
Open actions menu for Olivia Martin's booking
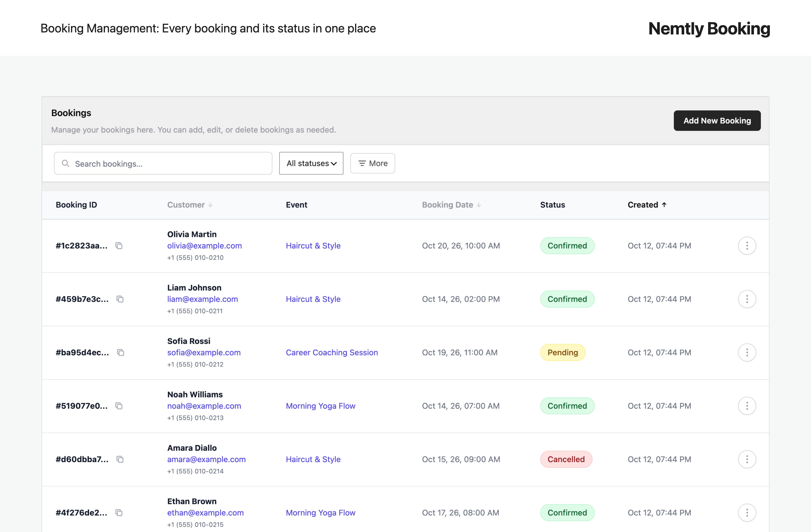pos(747,245)
